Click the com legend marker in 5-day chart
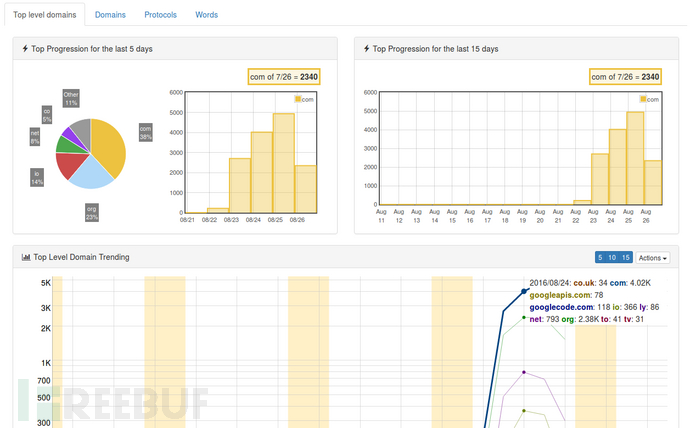690x428 pixels. pos(298,100)
